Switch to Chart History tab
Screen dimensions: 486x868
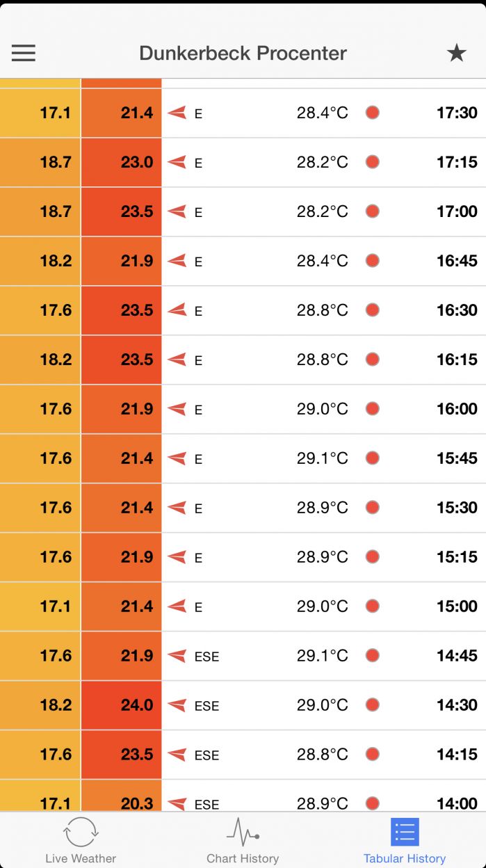[x=243, y=839]
